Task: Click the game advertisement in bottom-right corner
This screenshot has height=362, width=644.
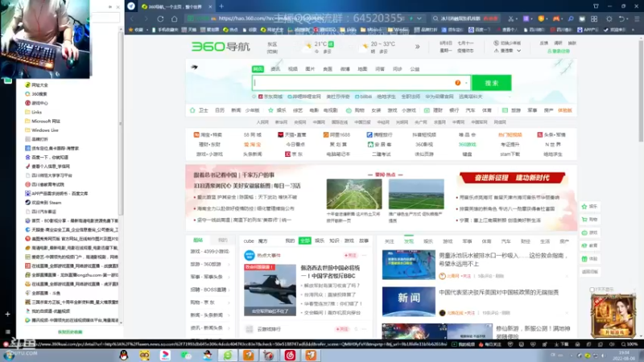Action: coord(613,315)
